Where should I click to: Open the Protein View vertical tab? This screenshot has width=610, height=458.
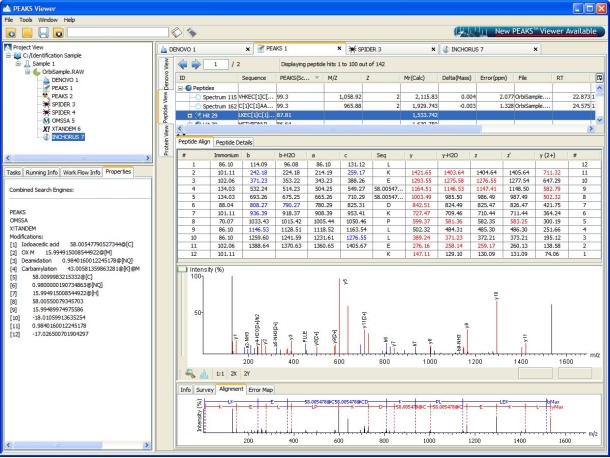(166, 140)
